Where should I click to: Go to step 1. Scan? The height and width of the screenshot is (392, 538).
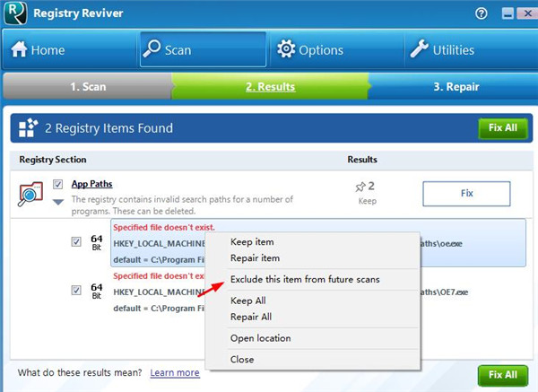pyautogui.click(x=88, y=86)
